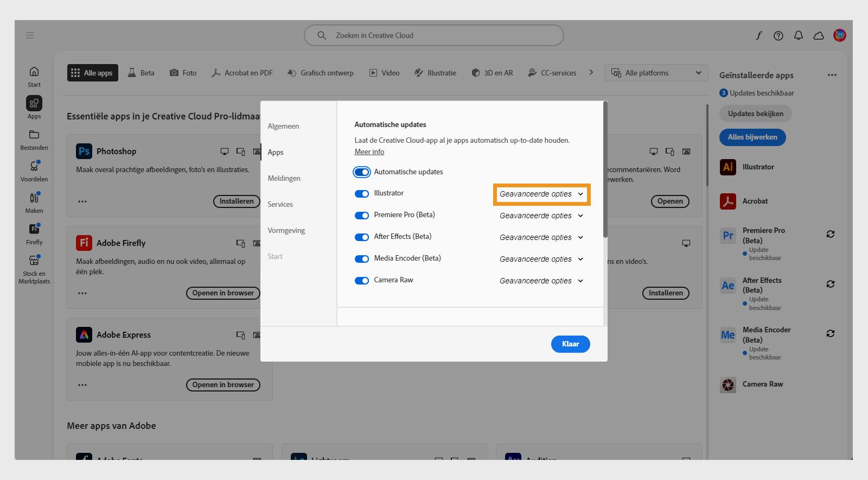Select Apps in the left sidebar
This screenshot has height=480, width=868.
point(34,108)
